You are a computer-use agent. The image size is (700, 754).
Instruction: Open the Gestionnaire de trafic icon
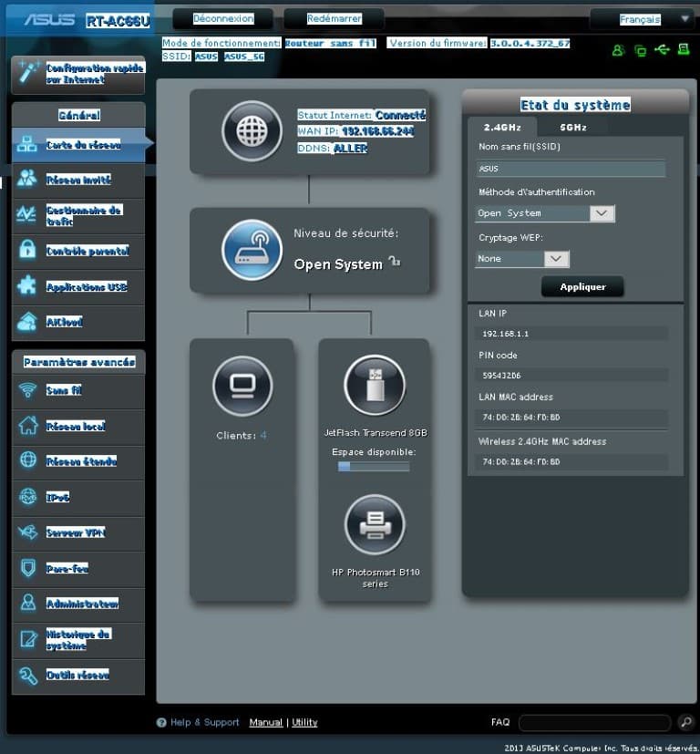click(x=26, y=214)
